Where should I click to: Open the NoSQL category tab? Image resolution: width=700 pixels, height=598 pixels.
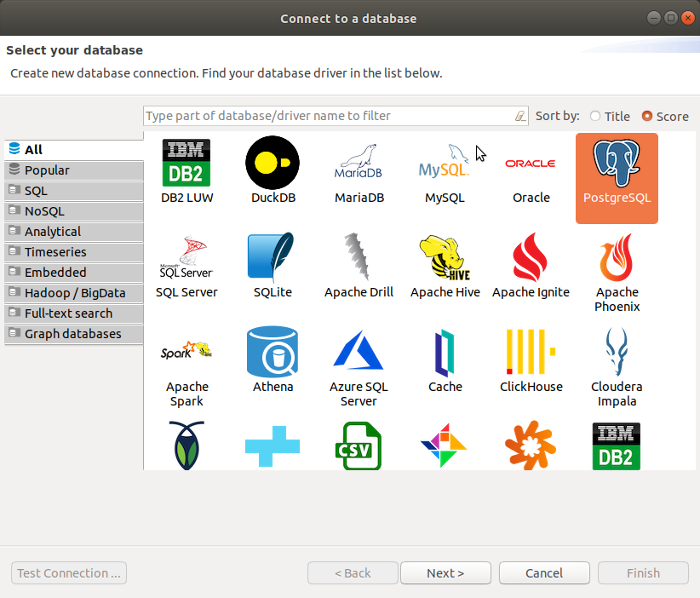73,211
